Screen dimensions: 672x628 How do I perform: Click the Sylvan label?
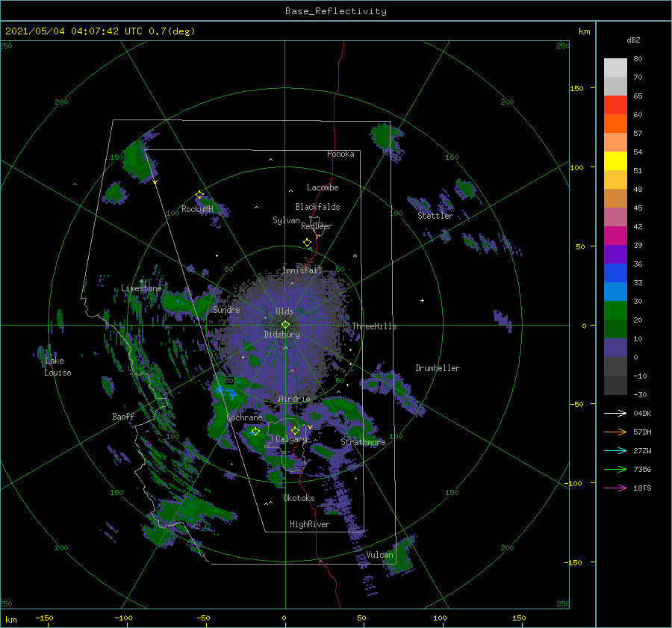(286, 220)
